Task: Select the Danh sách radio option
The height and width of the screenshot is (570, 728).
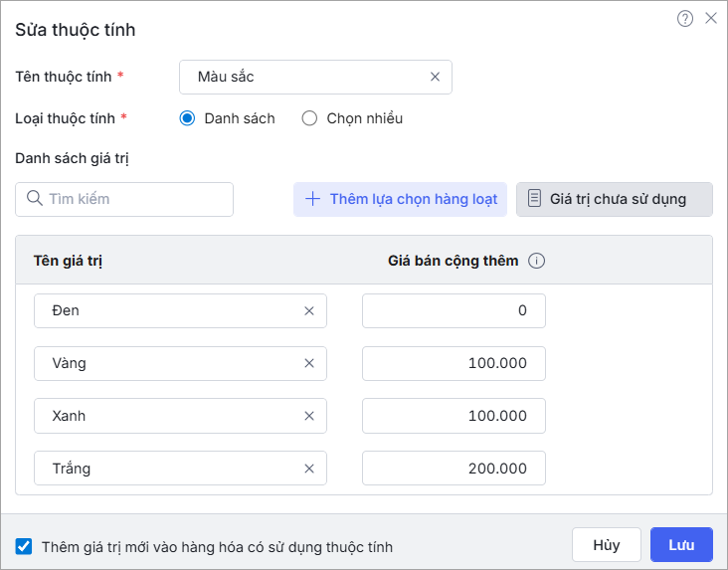Action: point(188,118)
